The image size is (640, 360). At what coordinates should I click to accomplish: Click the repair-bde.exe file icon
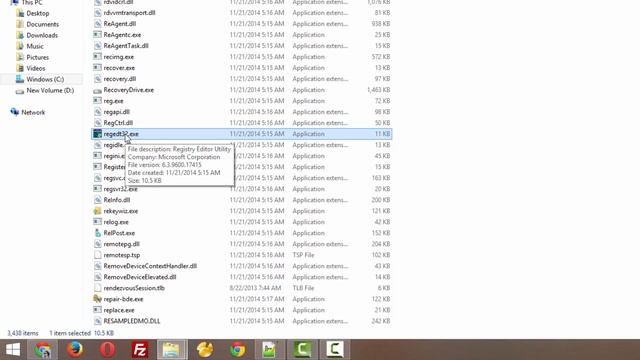(97, 299)
